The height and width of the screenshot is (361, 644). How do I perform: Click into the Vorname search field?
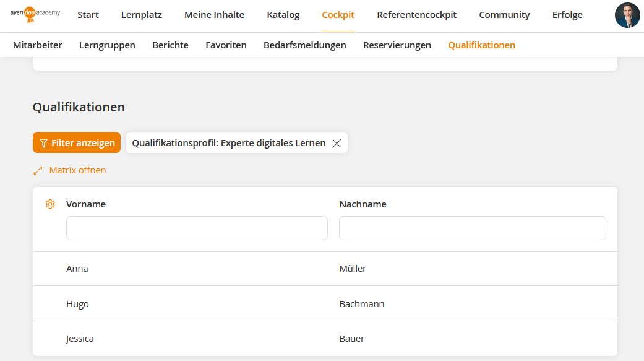pyautogui.click(x=197, y=228)
